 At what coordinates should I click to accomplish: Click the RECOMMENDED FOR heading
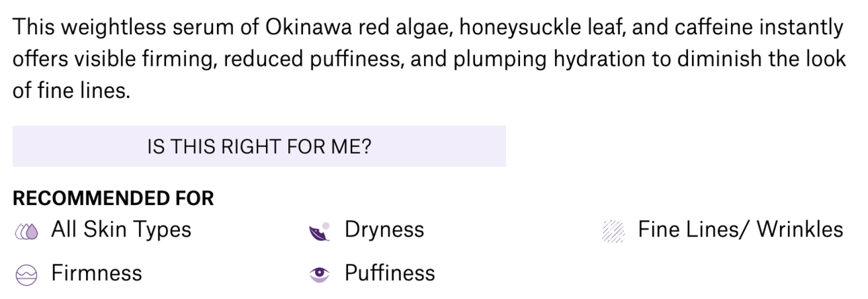[113, 198]
